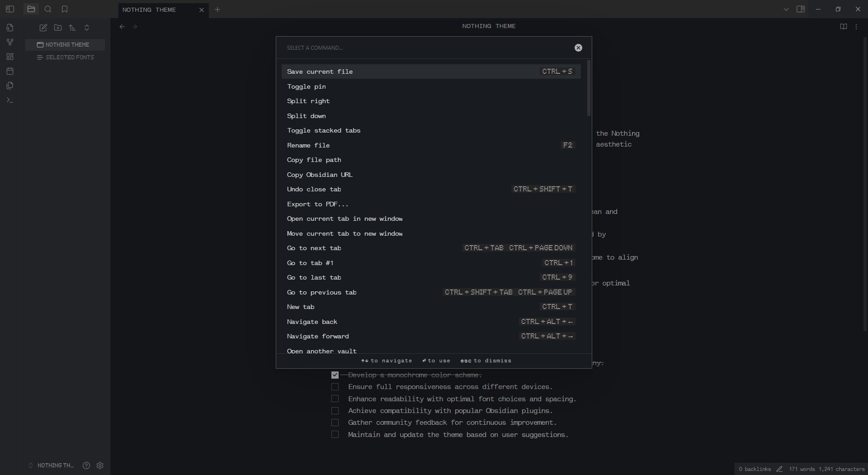Open NOTHING THEME in file explorer
868x475 pixels.
[x=65, y=44]
